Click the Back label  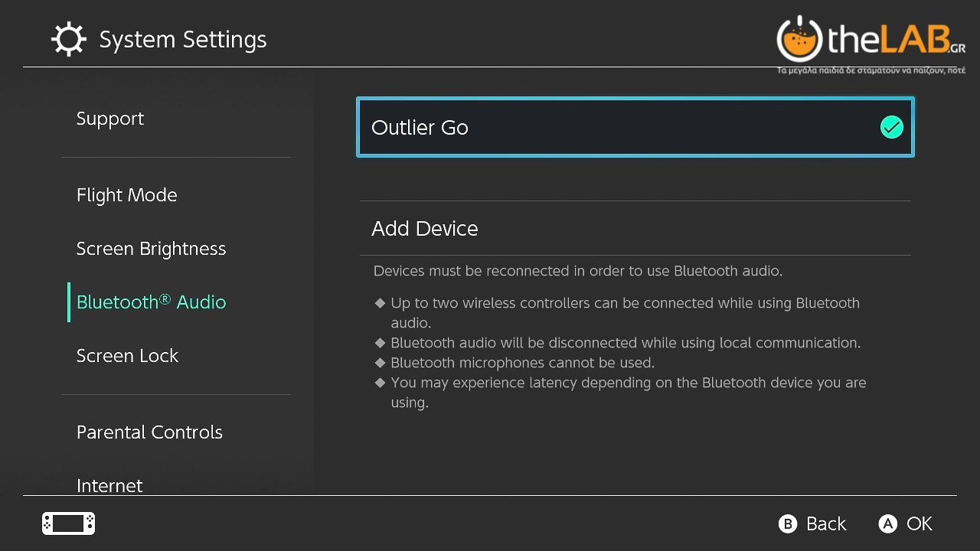[826, 523]
